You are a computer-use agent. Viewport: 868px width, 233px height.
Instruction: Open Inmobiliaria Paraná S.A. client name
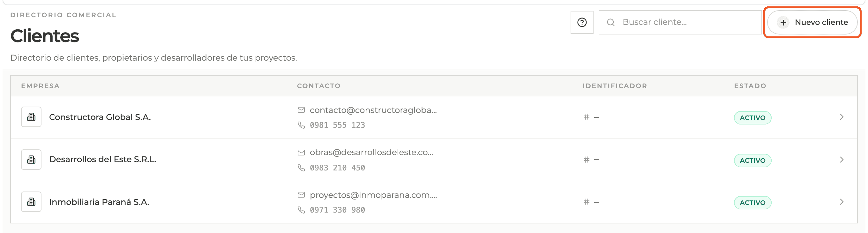pos(99,202)
